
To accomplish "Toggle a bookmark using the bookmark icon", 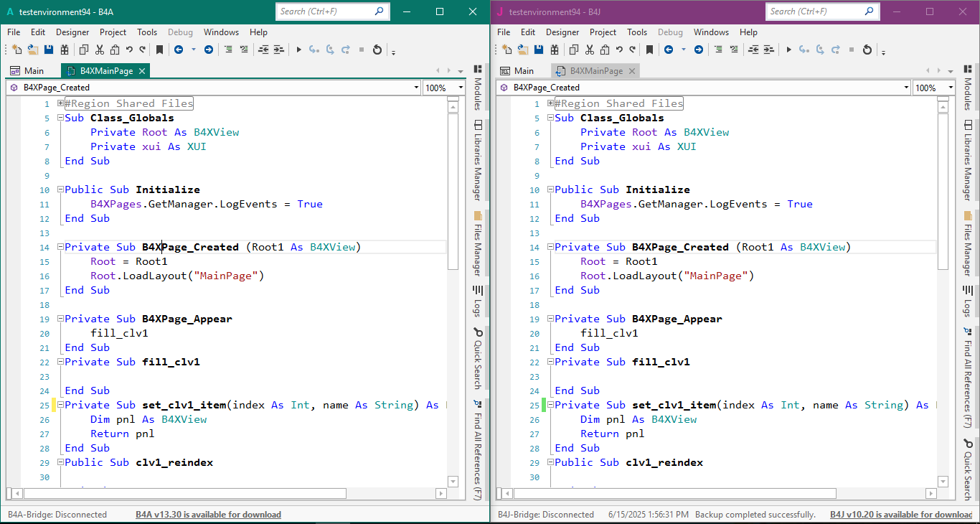I will click(x=159, y=50).
